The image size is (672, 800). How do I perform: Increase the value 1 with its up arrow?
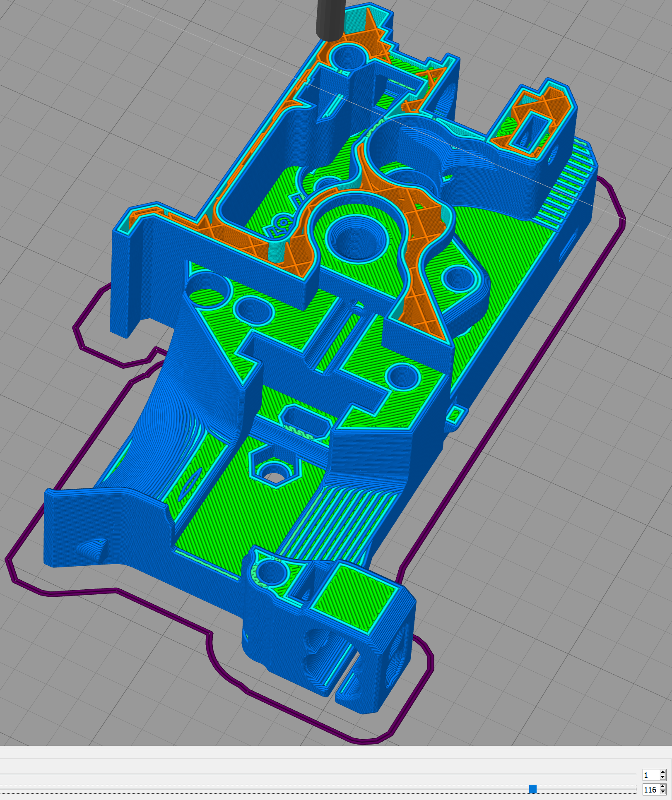662,772
